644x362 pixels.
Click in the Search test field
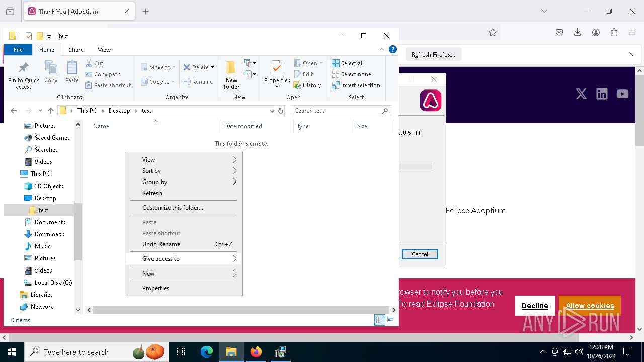point(337,111)
